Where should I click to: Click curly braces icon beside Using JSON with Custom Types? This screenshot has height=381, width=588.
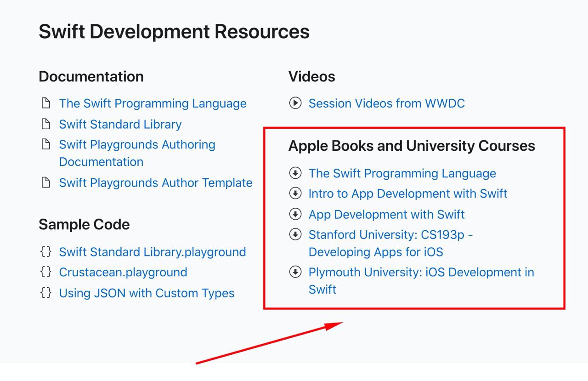point(45,293)
